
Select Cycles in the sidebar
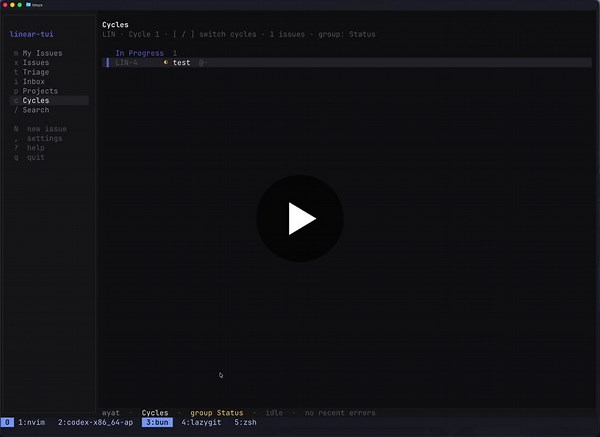coord(49,101)
